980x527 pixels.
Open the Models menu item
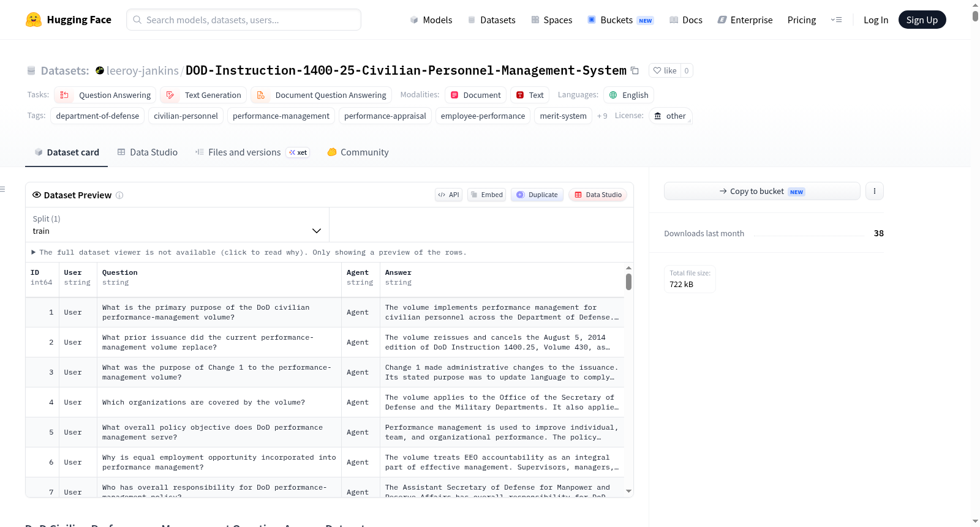(431, 20)
